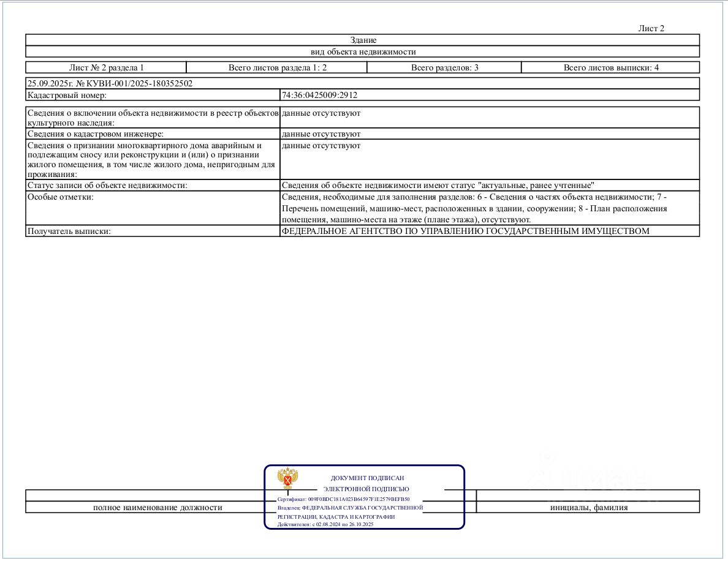This screenshot has width=728, height=561.
Task: Click 'ЭЛЕКТРОННОЙ ПОДПИСЬЮ' stamp line
Action: pyautogui.click(x=366, y=489)
